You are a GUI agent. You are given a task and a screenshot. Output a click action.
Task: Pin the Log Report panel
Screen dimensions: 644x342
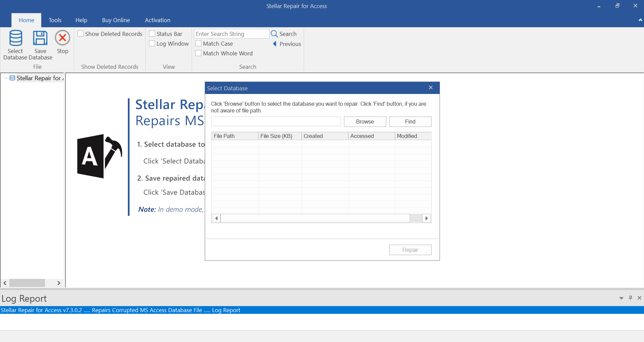(x=630, y=298)
